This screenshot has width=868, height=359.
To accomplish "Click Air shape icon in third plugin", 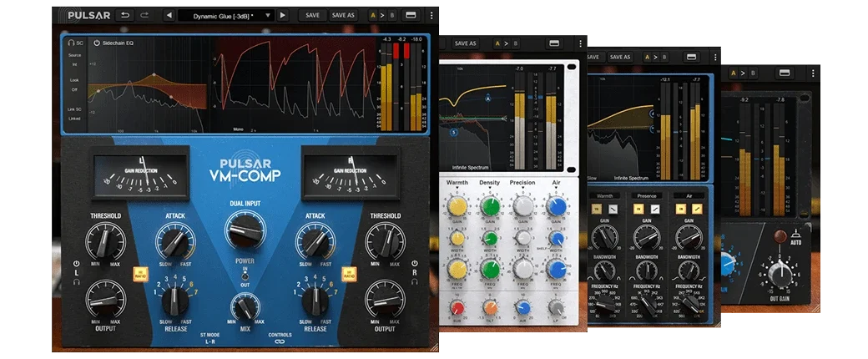I will point(697,209).
